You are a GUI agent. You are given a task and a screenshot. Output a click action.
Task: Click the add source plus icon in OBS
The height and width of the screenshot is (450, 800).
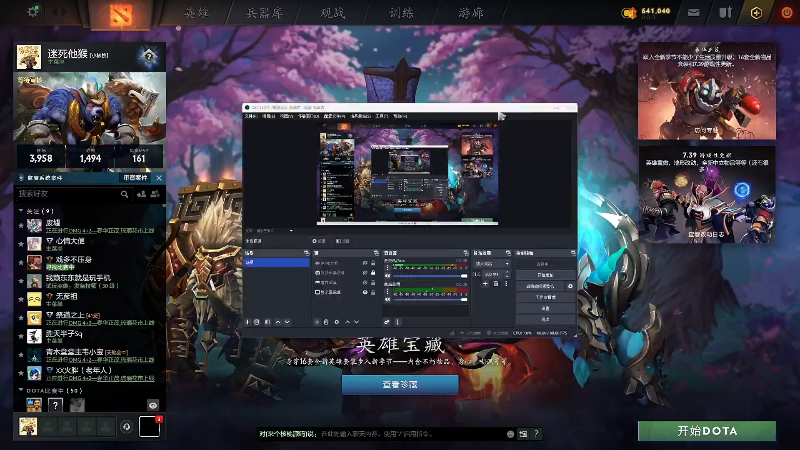click(317, 322)
